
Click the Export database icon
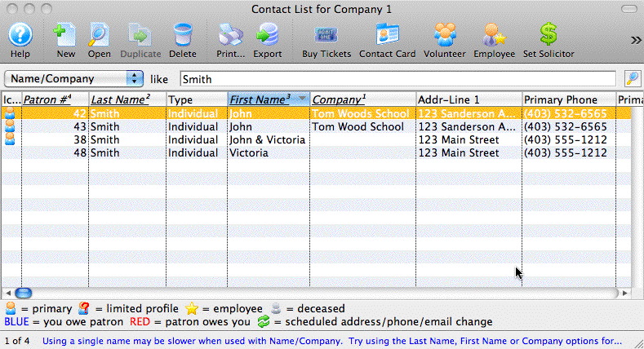tap(268, 35)
